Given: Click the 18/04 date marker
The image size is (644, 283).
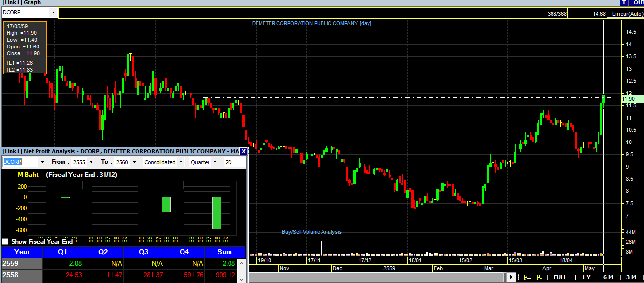Looking at the screenshot, I should [566, 260].
